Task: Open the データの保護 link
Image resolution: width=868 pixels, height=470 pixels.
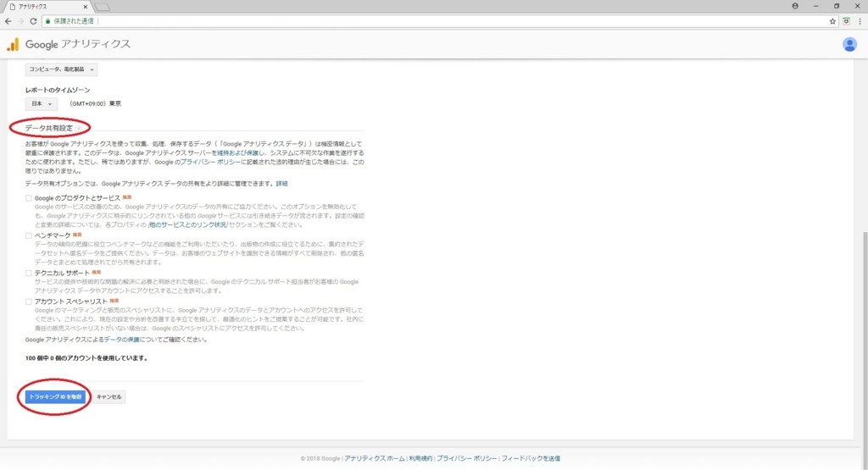Action: (x=122, y=340)
